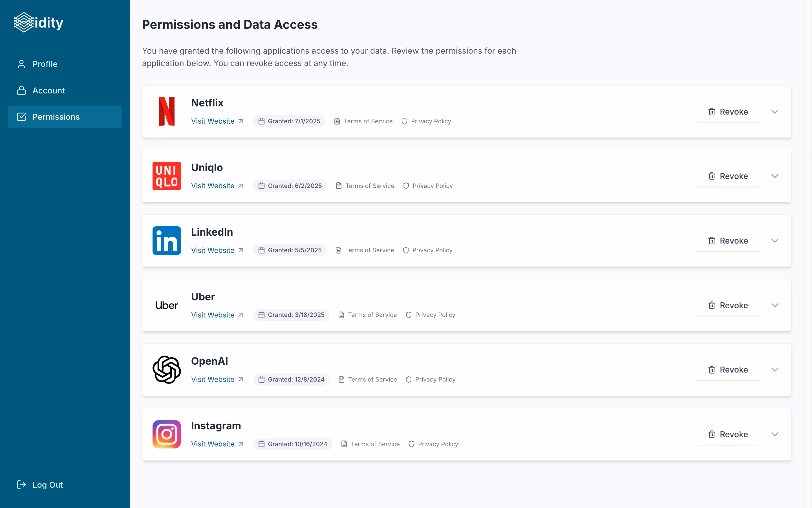View Instagram Privacy Policy
Image resolution: width=812 pixels, height=508 pixels.
(433, 444)
